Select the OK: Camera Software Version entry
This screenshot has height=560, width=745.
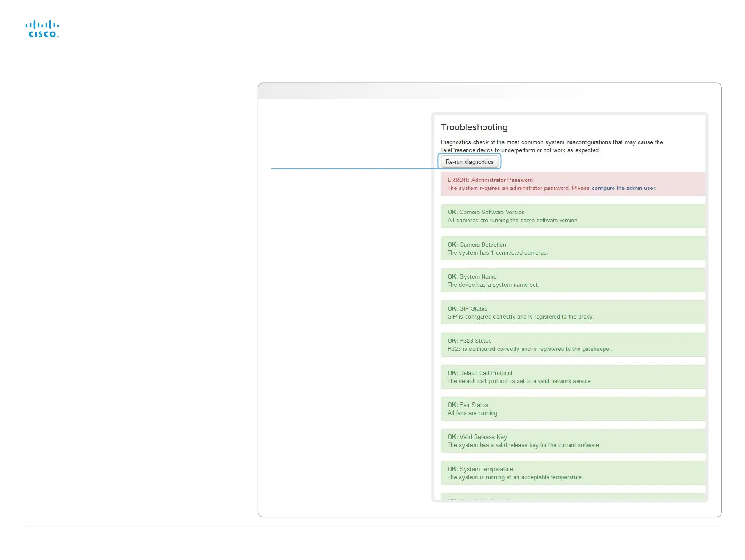click(x=573, y=216)
